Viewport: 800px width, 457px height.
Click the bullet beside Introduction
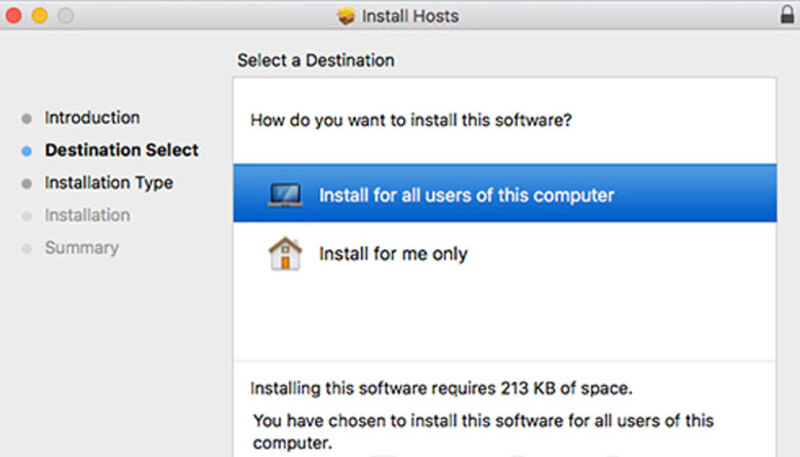26,118
